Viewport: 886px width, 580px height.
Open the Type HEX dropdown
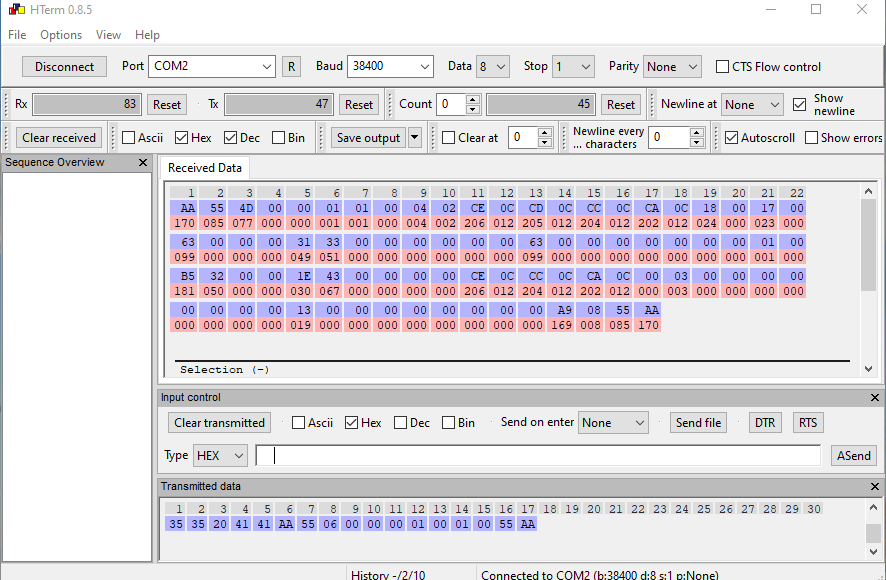(x=220, y=456)
